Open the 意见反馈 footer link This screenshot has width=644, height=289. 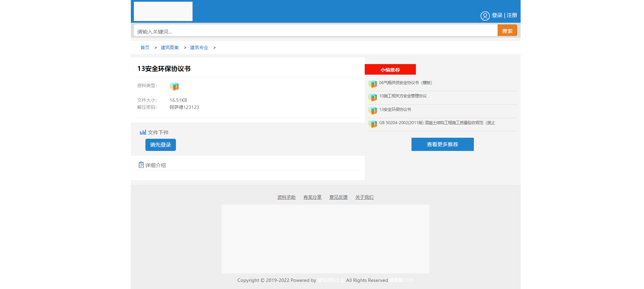(x=339, y=197)
